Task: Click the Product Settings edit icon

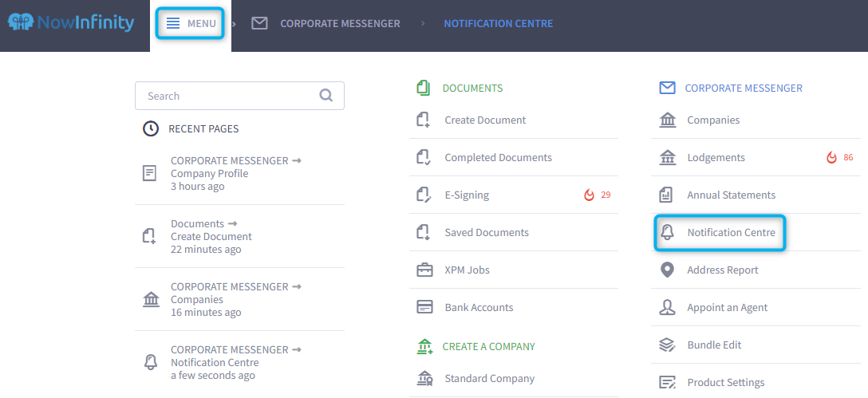Action: tap(668, 383)
